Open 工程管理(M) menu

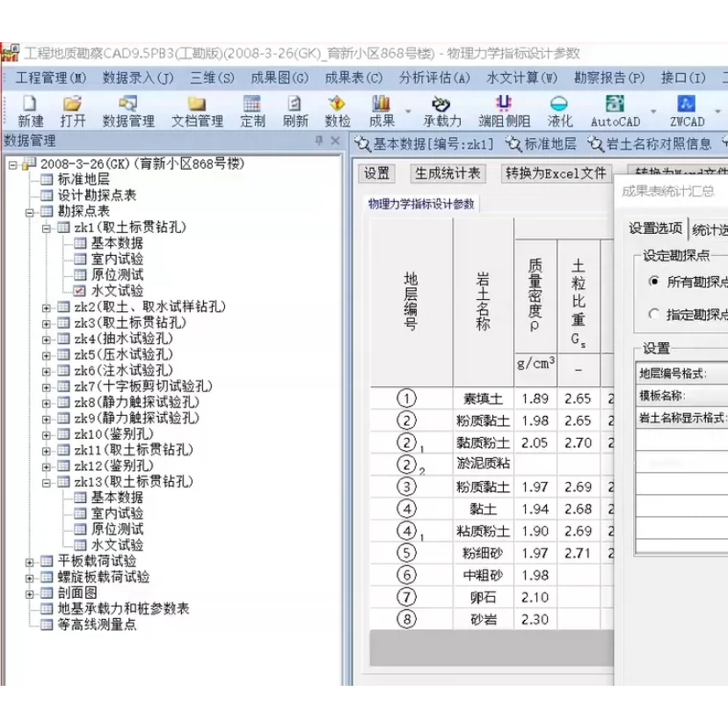[x=51, y=78]
